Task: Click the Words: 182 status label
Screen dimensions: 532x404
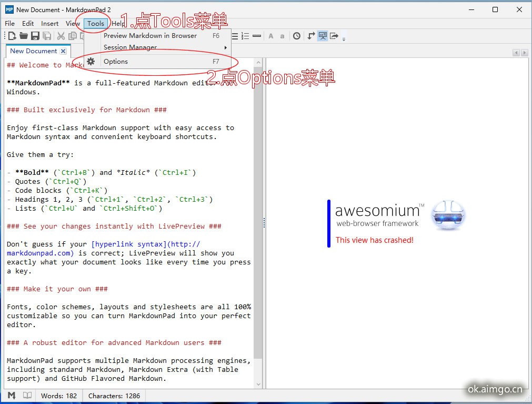Action: click(59, 396)
